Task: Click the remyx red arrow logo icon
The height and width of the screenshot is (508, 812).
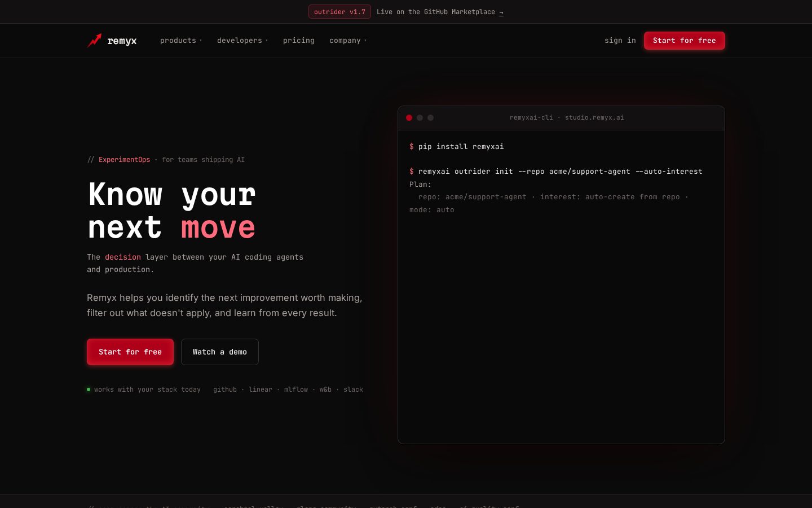Action: point(94,41)
